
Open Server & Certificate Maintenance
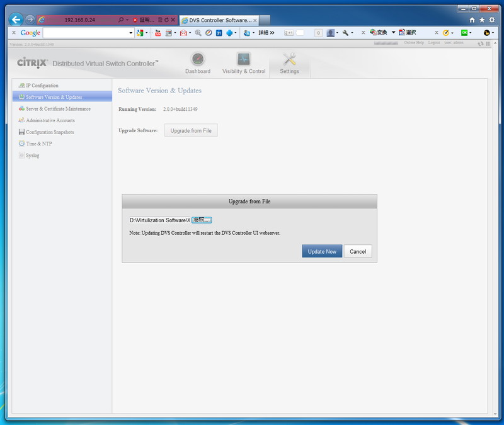[x=58, y=109]
